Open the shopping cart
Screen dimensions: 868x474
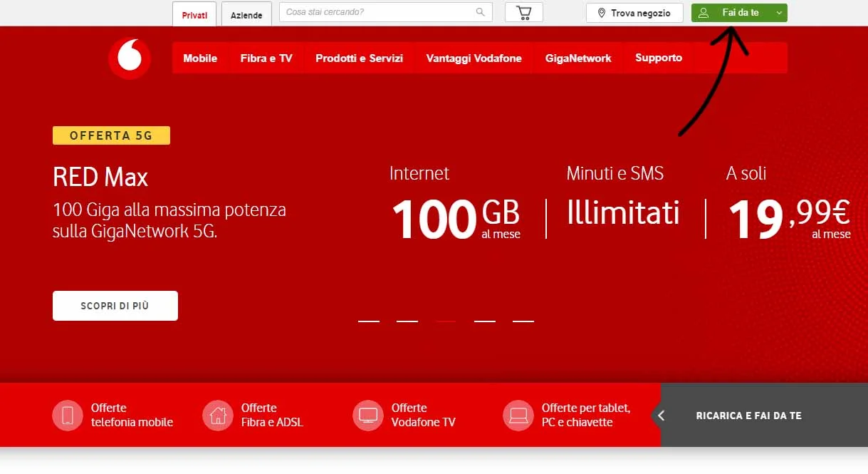[524, 13]
